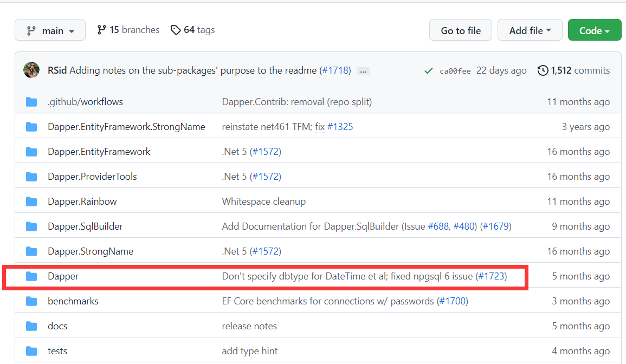
Task: Click folder icon for docs
Action: click(x=31, y=327)
